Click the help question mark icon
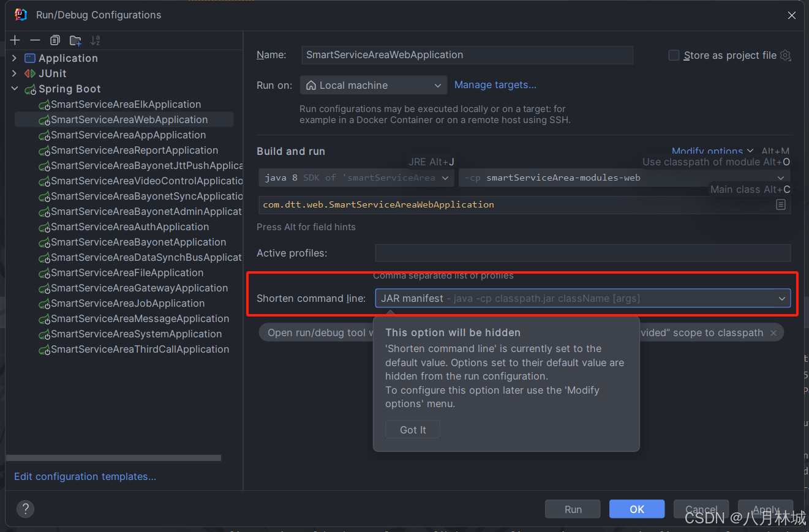Image resolution: width=809 pixels, height=532 pixels. click(25, 509)
